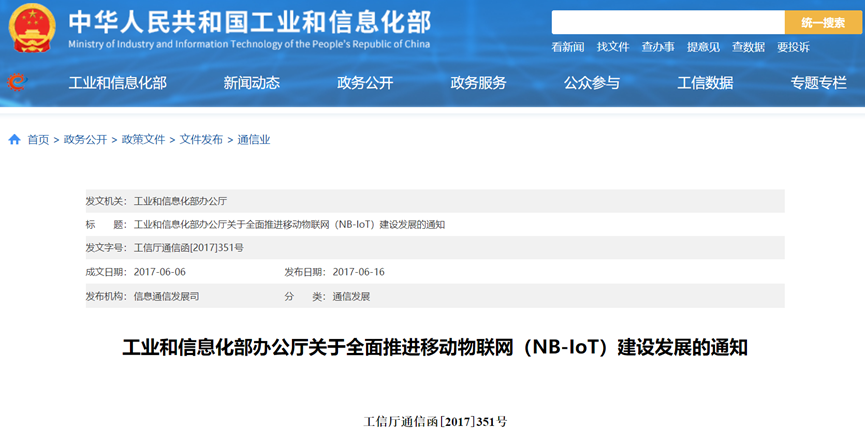Screen dimensions: 865x443
Task: Open the 工业和信息化部 navigation menu
Action: (117, 83)
